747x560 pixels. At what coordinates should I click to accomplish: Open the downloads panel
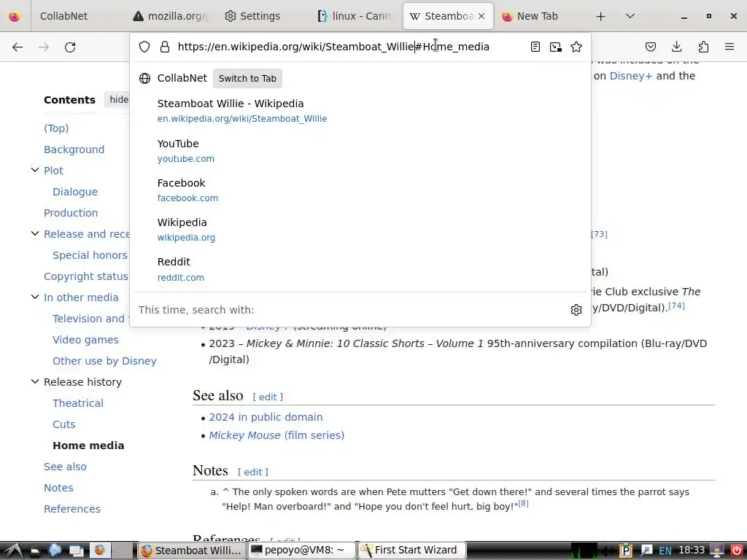point(676,47)
